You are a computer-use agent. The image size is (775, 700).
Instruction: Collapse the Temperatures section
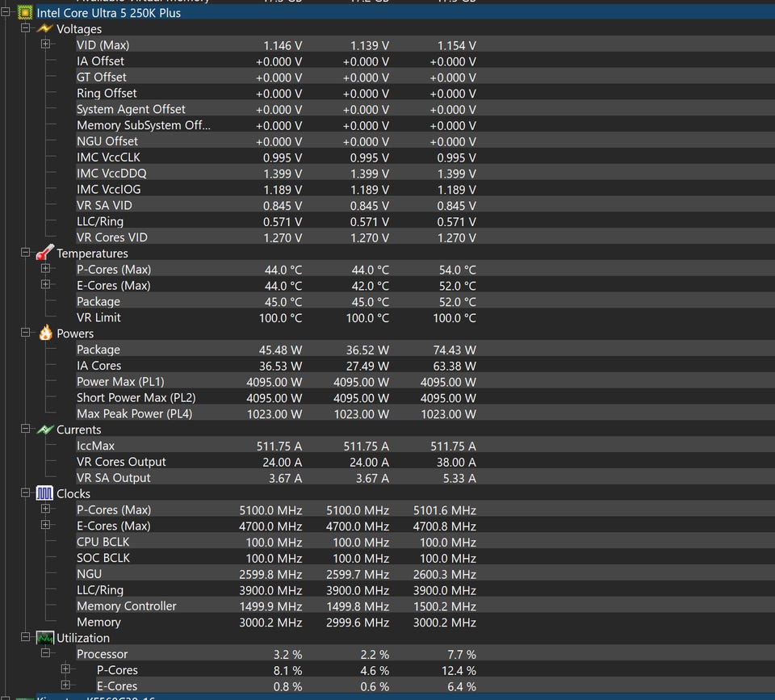click(x=25, y=252)
